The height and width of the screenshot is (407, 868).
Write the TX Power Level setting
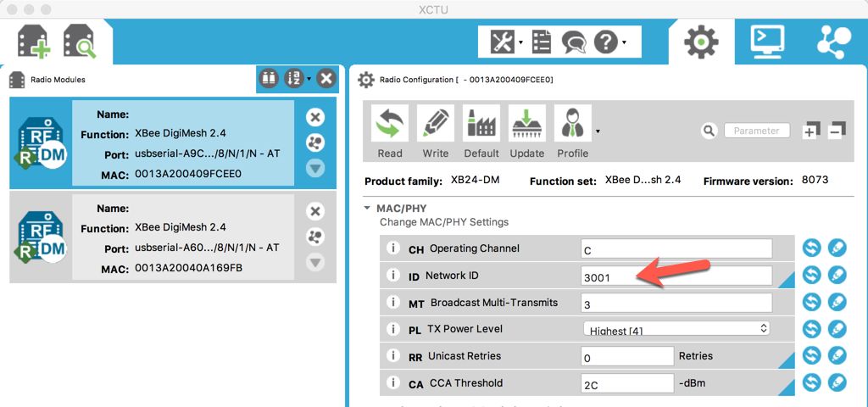(837, 329)
